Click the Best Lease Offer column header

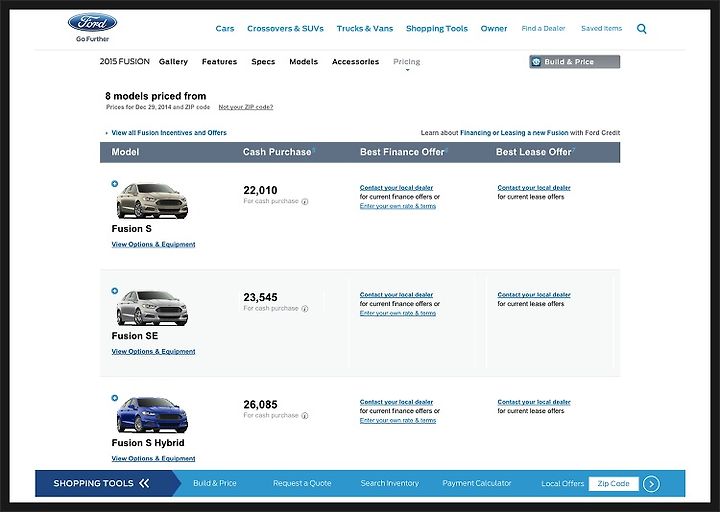pyautogui.click(x=533, y=152)
